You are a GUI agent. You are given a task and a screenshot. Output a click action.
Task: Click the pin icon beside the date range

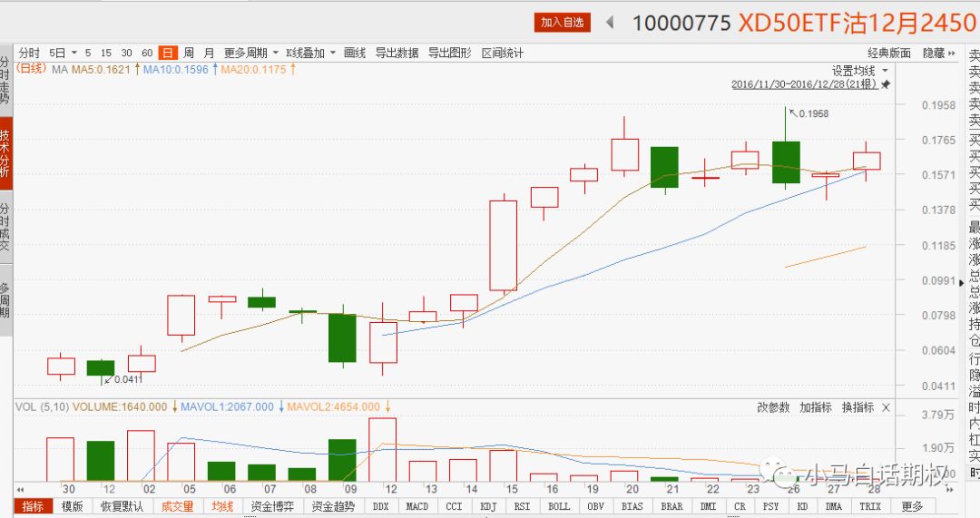[886, 84]
